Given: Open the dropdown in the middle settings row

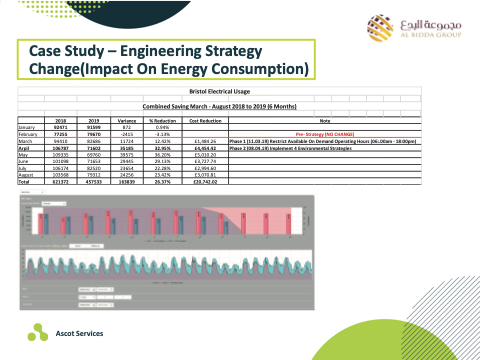Looking at the screenshot, I should tap(87, 297).
